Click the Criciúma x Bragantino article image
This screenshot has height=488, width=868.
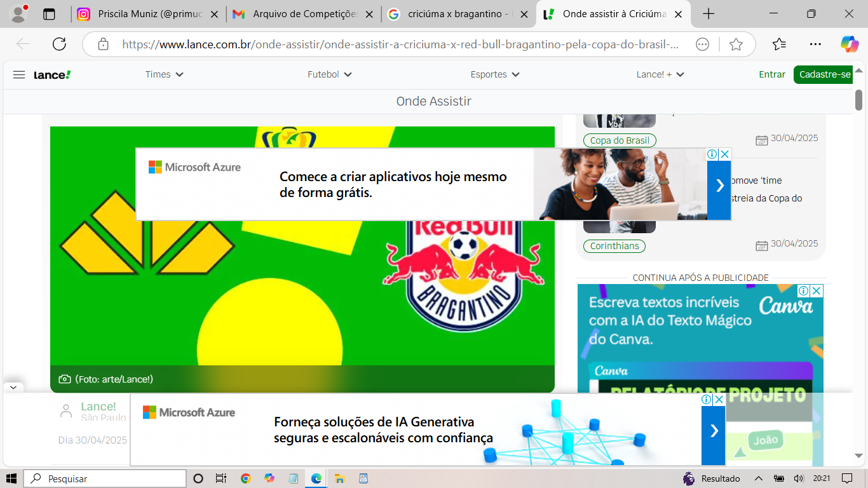(x=302, y=259)
